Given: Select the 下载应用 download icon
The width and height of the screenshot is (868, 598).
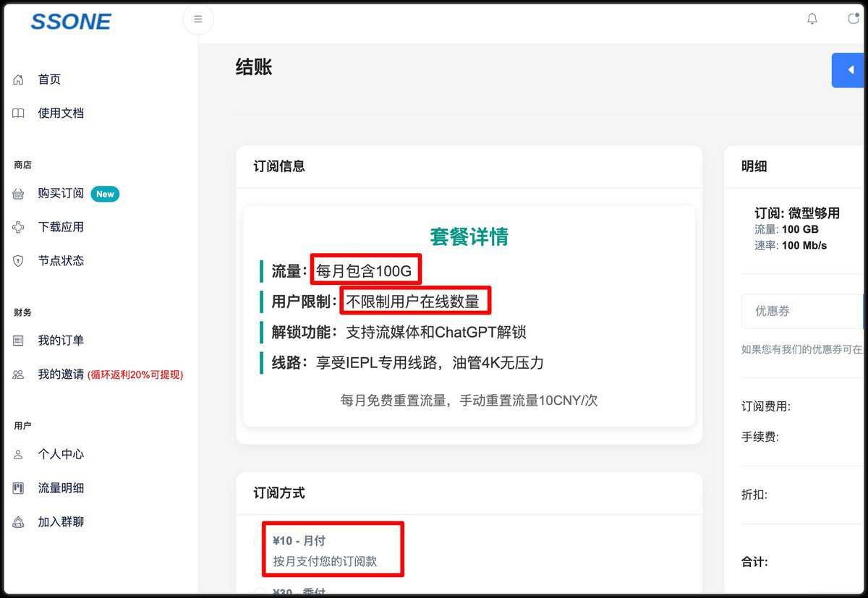Looking at the screenshot, I should (x=17, y=227).
